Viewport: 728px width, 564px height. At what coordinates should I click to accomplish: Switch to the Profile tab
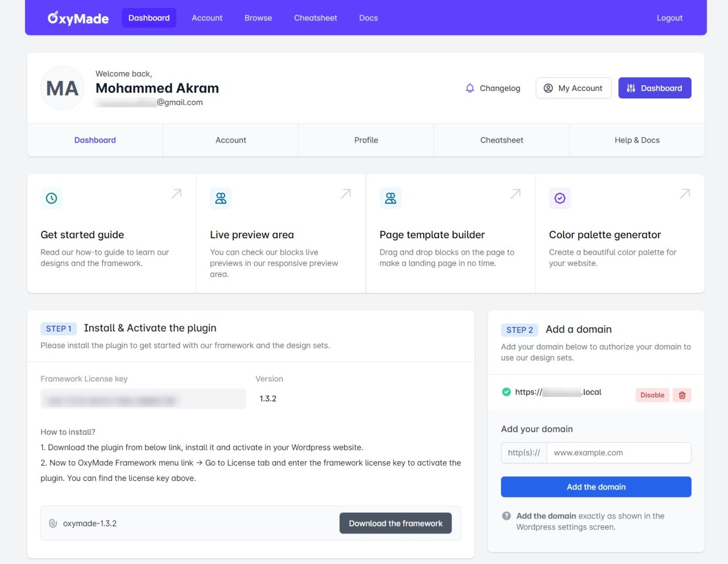(366, 140)
